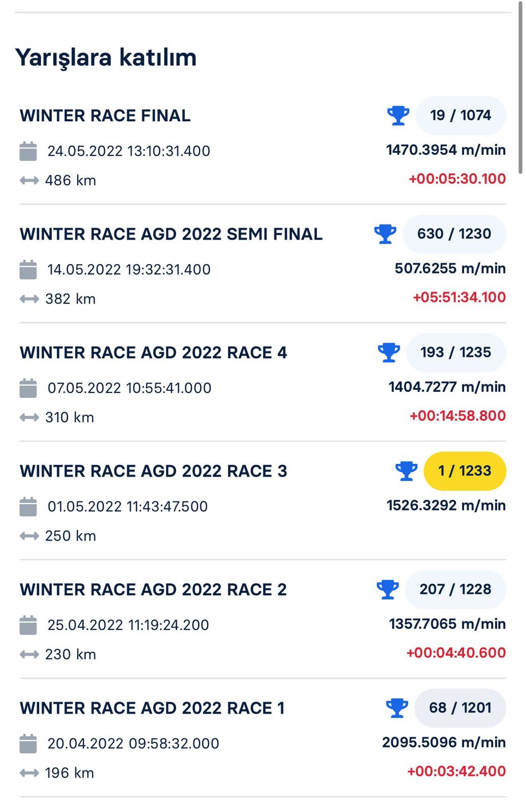This screenshot has width=526, height=812.
Task: Click the trophy icon for RACE 1
Action: click(397, 708)
